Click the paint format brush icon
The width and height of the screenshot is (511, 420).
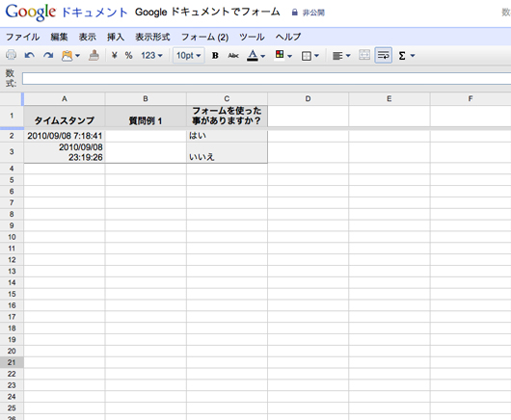[94, 55]
